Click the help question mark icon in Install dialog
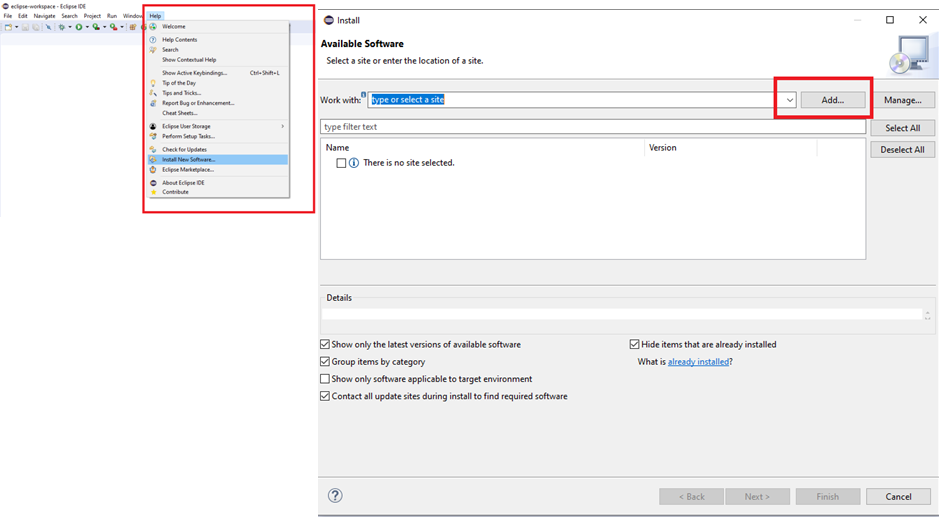Screen dimensions: 952x524 coord(335,496)
